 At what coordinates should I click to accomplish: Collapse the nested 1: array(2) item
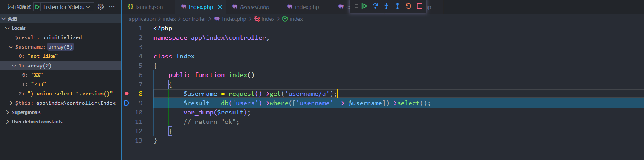click(14, 66)
